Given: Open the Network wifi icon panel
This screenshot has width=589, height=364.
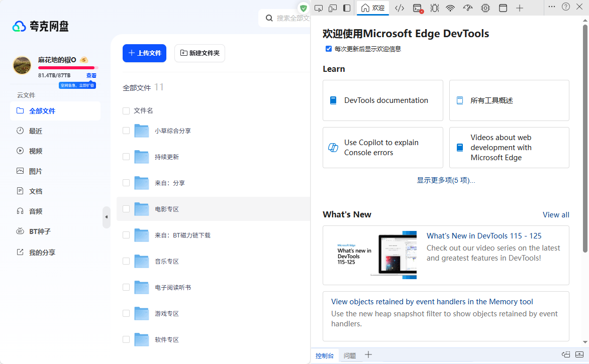Looking at the screenshot, I should (451, 8).
